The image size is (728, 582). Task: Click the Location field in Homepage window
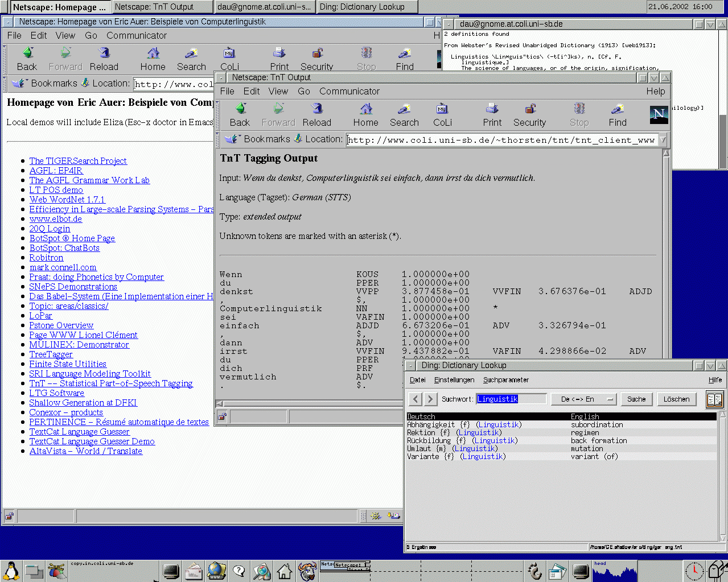tap(173, 84)
